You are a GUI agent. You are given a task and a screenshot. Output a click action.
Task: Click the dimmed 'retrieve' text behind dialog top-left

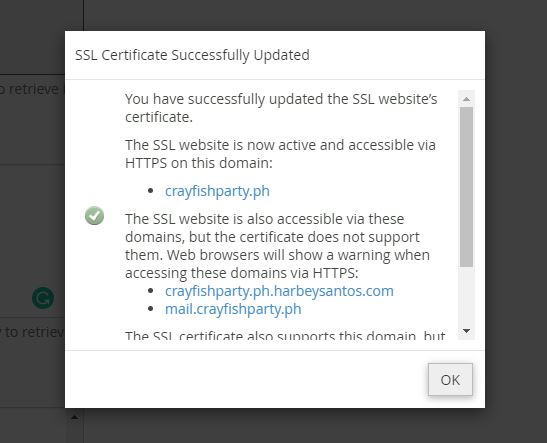[31, 89]
